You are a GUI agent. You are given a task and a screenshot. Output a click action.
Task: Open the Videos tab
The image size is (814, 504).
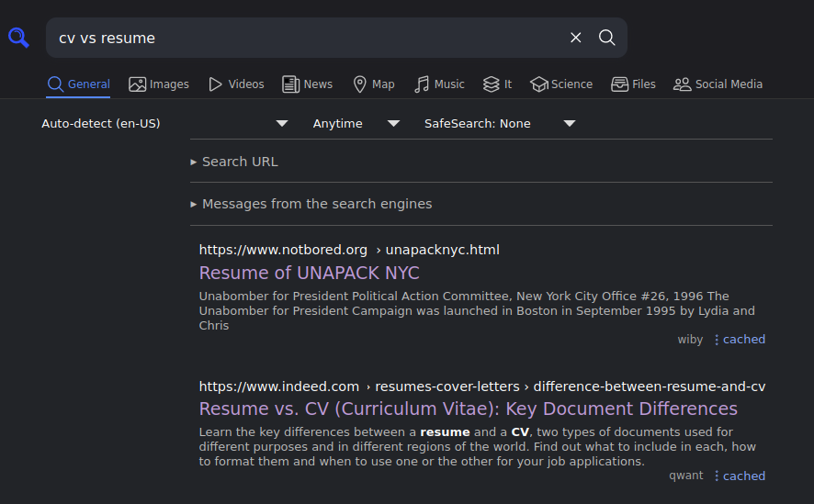tap(236, 84)
